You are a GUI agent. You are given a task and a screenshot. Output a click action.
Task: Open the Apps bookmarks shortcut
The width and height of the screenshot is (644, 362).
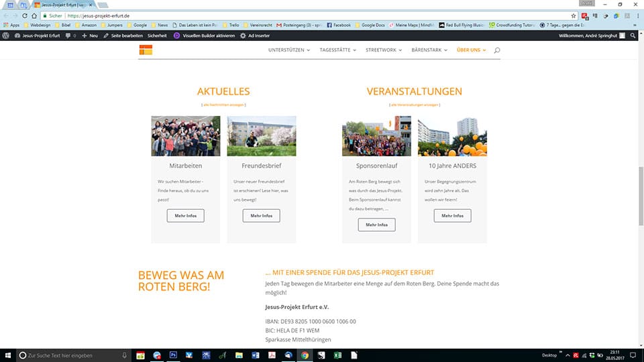tap(11, 25)
